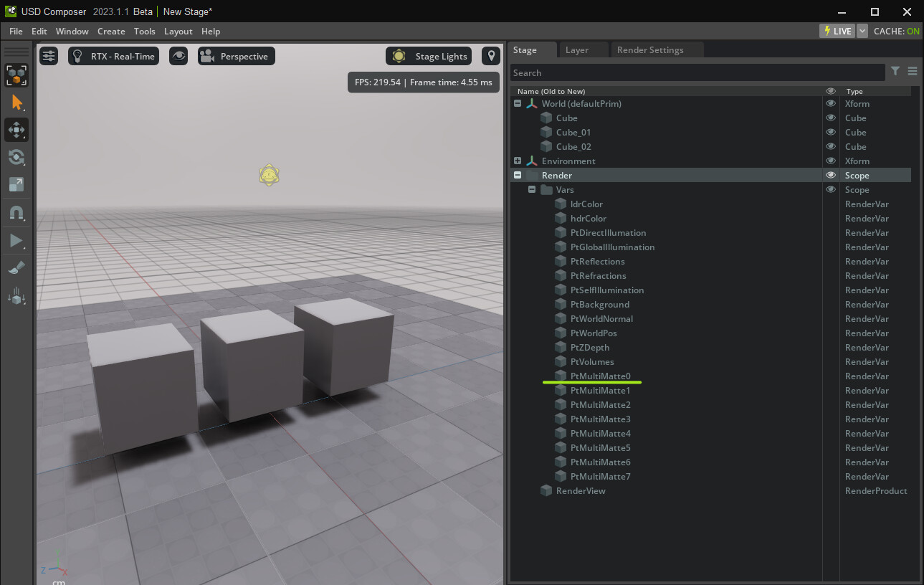This screenshot has height=585, width=924.
Task: Open the RTX - Real-Time renderer dropdown
Action: (x=114, y=56)
